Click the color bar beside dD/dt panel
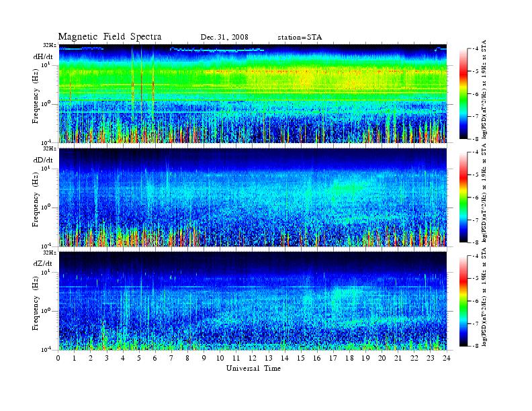This screenshot has width=532, height=411. (x=463, y=197)
